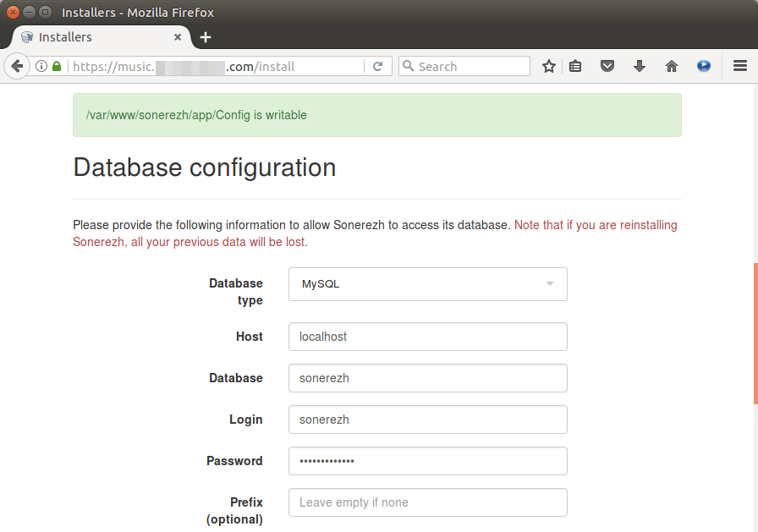Viewport: 758px width, 532px height.
Task: Click the Prefix optional input field
Action: pos(427,502)
